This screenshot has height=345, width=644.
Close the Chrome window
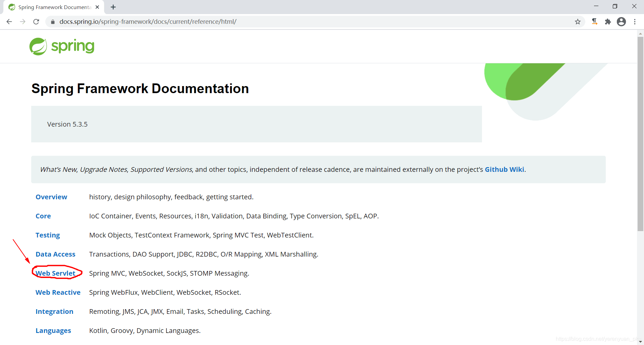pyautogui.click(x=634, y=6)
